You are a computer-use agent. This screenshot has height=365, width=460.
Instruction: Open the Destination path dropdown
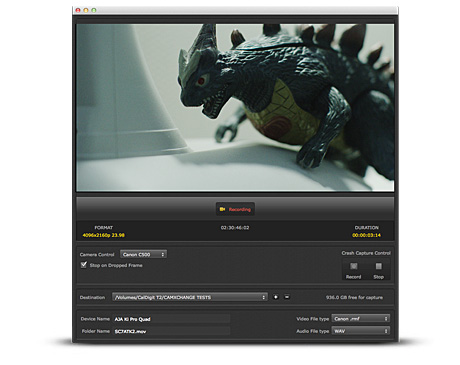tap(190, 297)
